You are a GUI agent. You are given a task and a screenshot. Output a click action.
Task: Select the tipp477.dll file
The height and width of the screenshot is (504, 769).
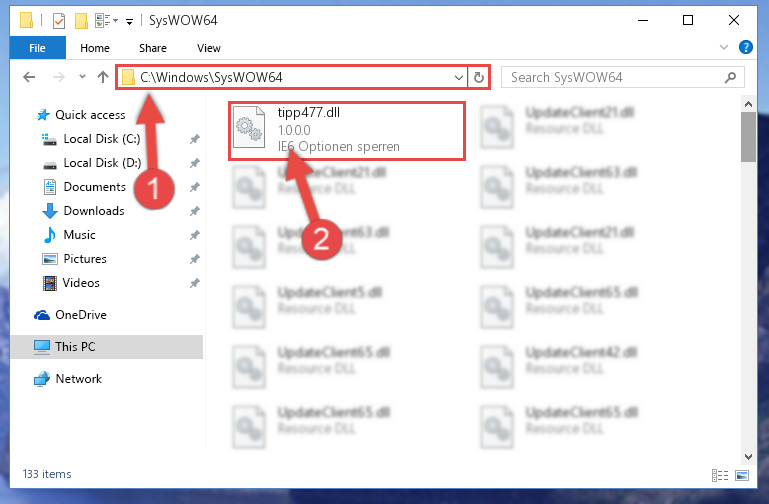coord(347,130)
